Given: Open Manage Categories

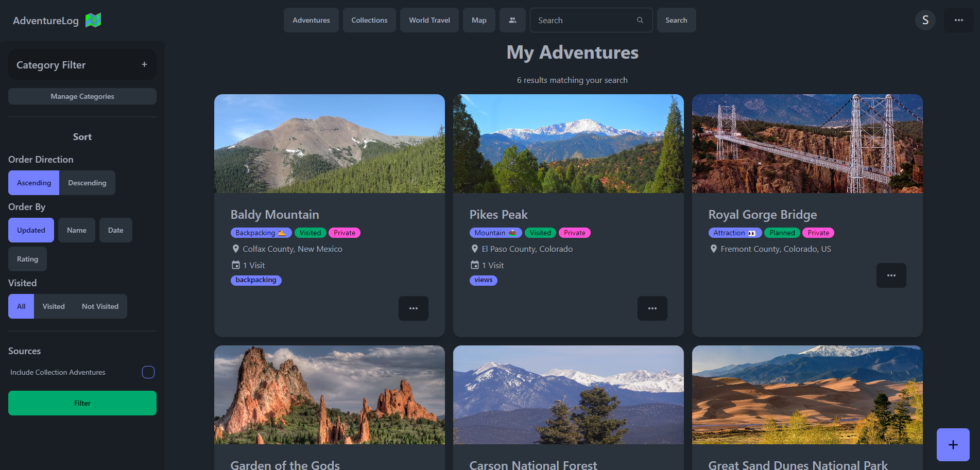Looking at the screenshot, I should [82, 96].
